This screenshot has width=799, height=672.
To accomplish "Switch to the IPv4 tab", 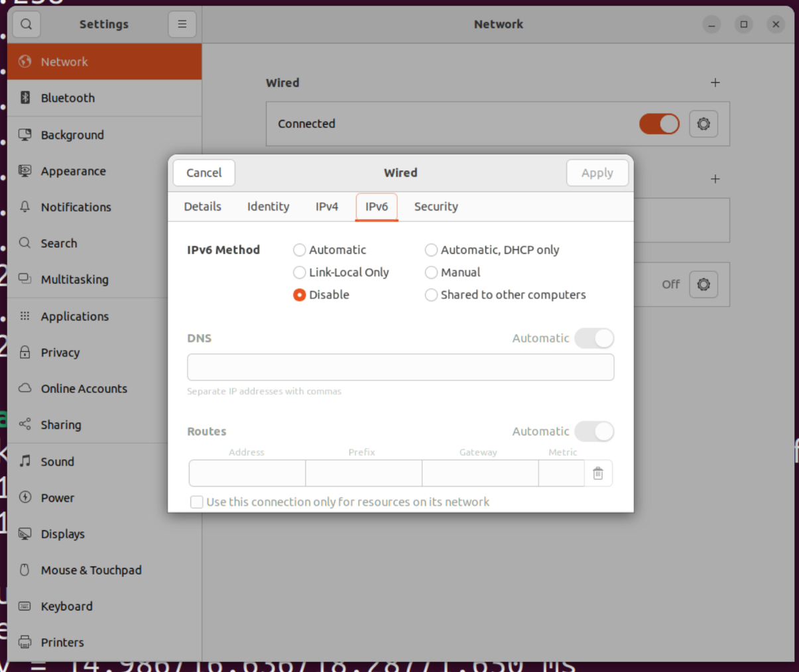I will point(326,207).
